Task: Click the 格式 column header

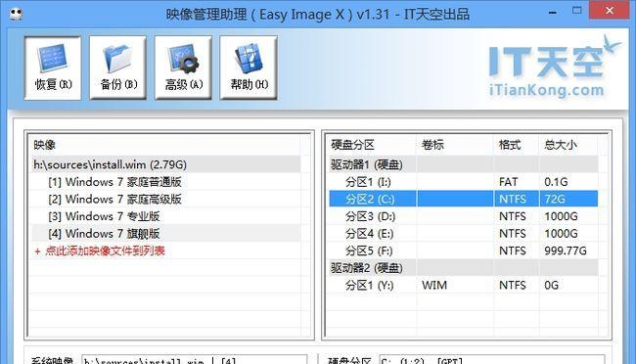Action: click(517, 145)
